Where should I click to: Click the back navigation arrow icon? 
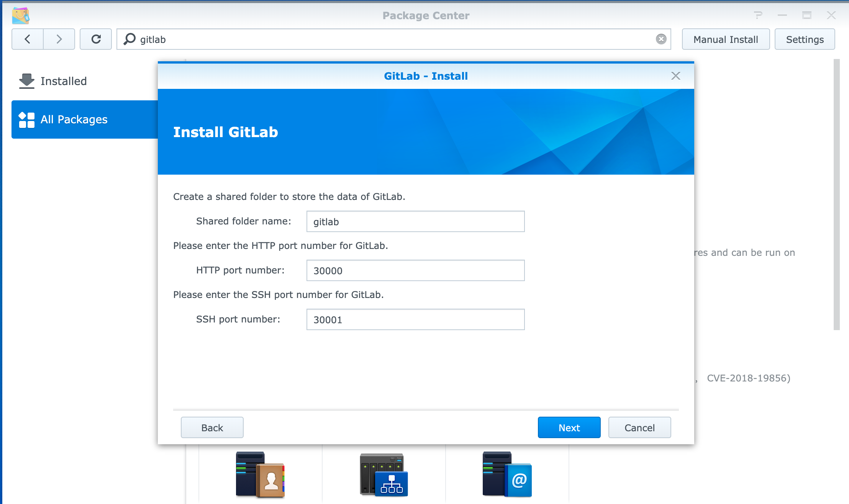coord(28,39)
